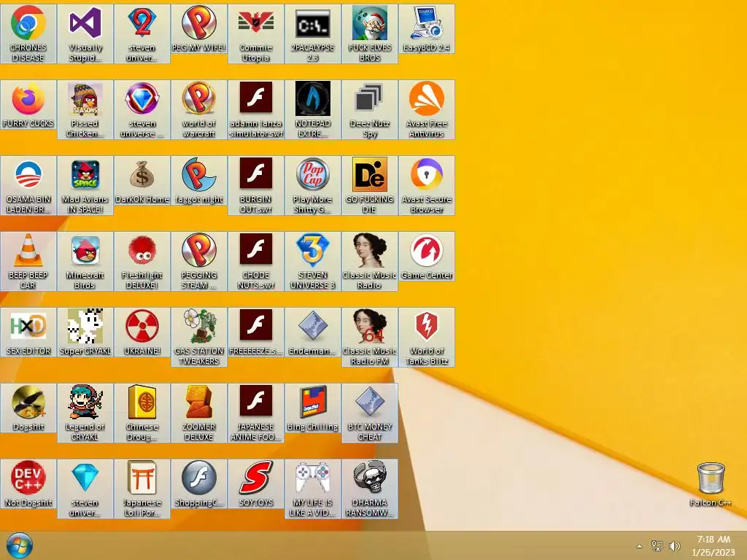The image size is (747, 560).
Task: Open the SEX EDITOR HxD icon
Action: pos(28,332)
